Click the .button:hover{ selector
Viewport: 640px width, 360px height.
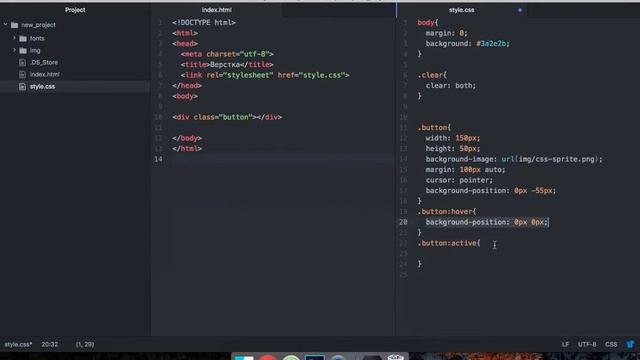[x=447, y=212]
